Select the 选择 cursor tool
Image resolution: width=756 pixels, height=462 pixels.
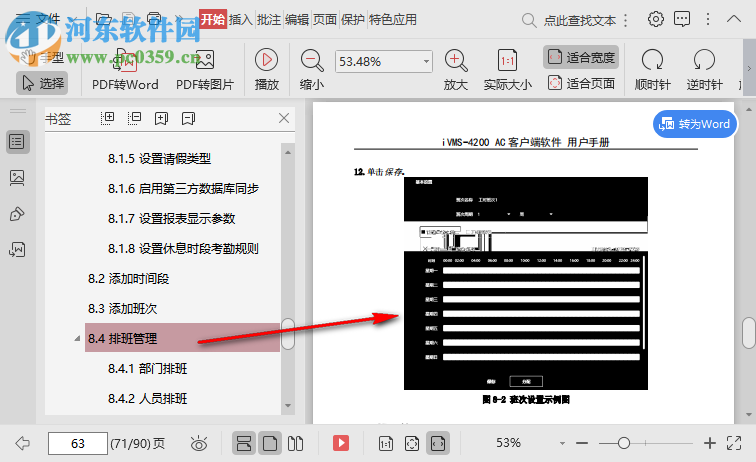[x=42, y=83]
